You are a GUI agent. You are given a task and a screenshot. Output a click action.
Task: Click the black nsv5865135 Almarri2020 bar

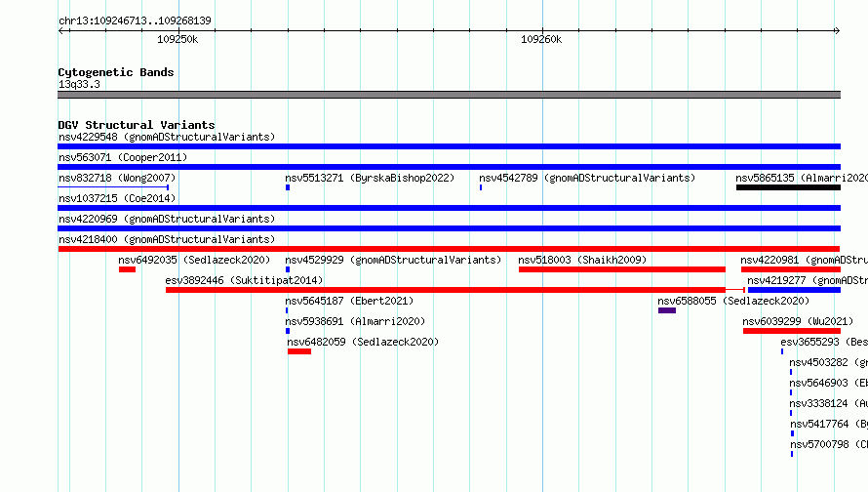click(x=788, y=187)
